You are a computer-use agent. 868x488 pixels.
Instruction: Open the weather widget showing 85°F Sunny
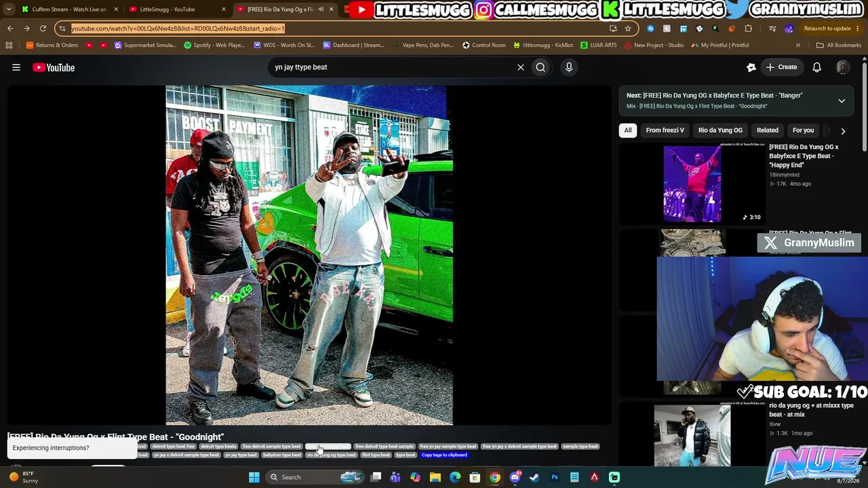(24, 477)
